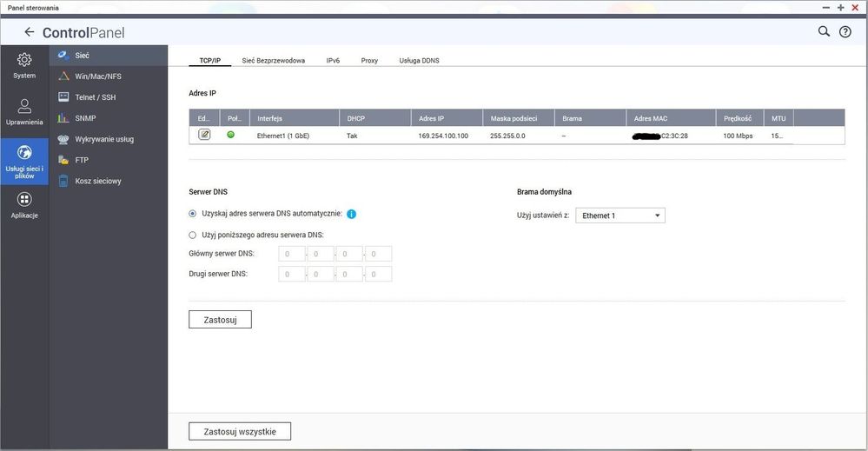
Task: Open the System gear section
Action: click(x=24, y=65)
